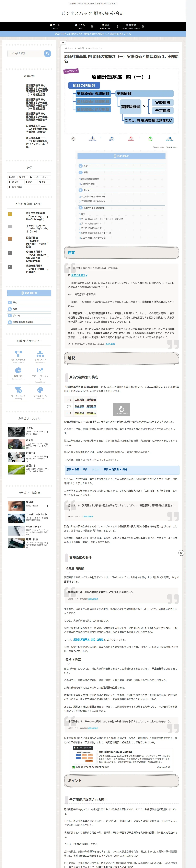This screenshot has height=868, width=196.
Task: Open the 知識 Knowledge menu
Action: [105, 26]
